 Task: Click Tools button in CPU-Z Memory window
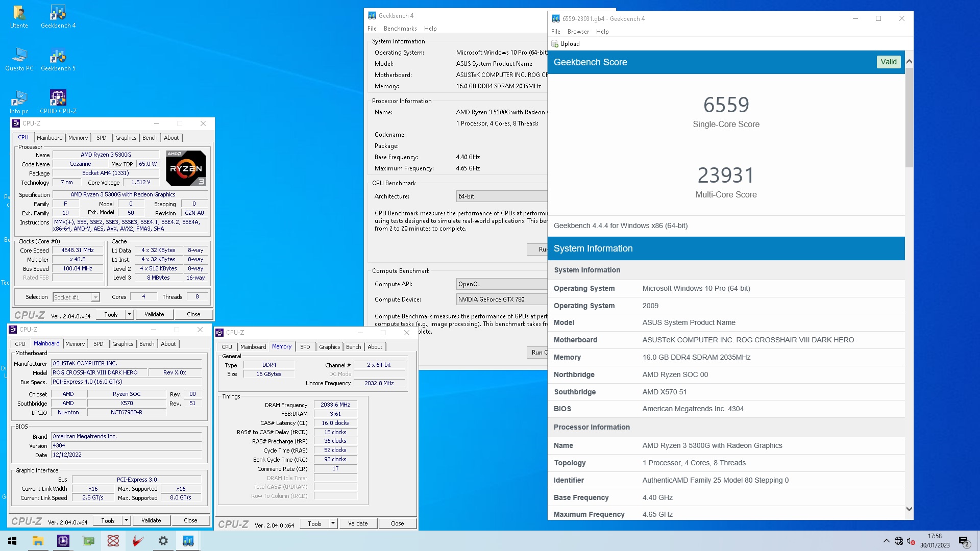pyautogui.click(x=314, y=523)
